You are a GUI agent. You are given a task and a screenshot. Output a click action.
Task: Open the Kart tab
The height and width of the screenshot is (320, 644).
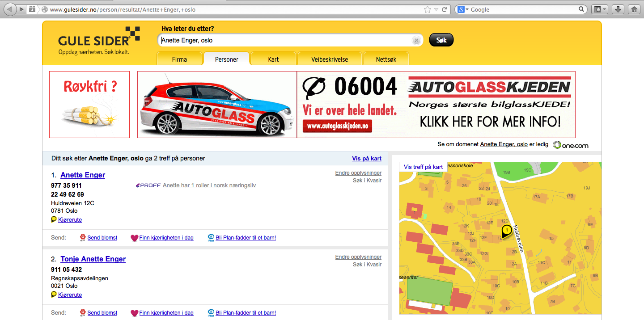pos(273,59)
